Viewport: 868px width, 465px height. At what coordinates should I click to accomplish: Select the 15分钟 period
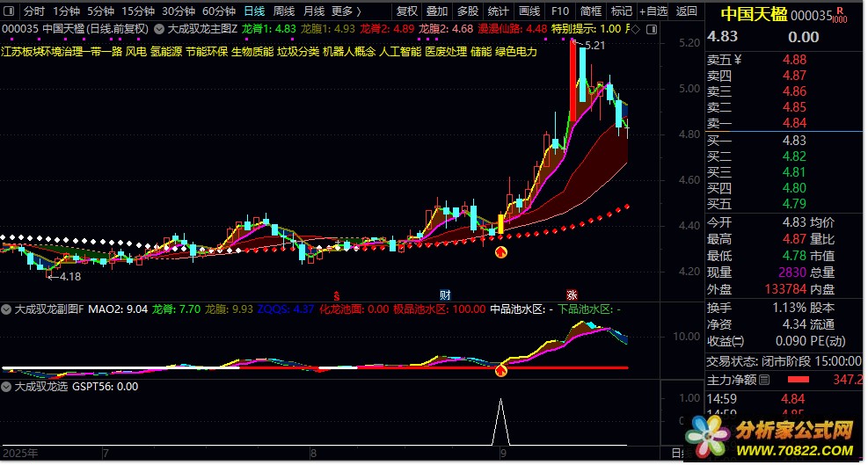click(x=138, y=11)
